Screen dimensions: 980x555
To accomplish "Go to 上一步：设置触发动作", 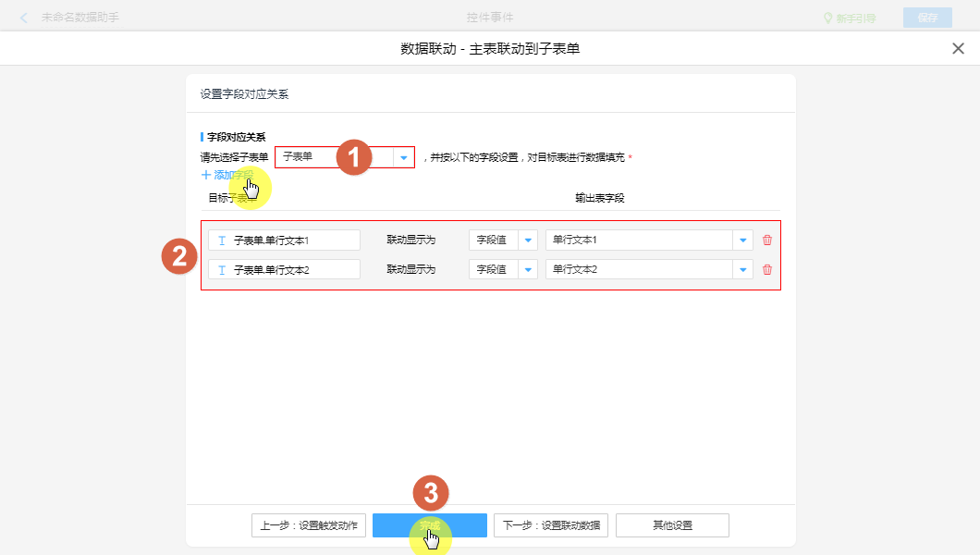I will (309, 525).
